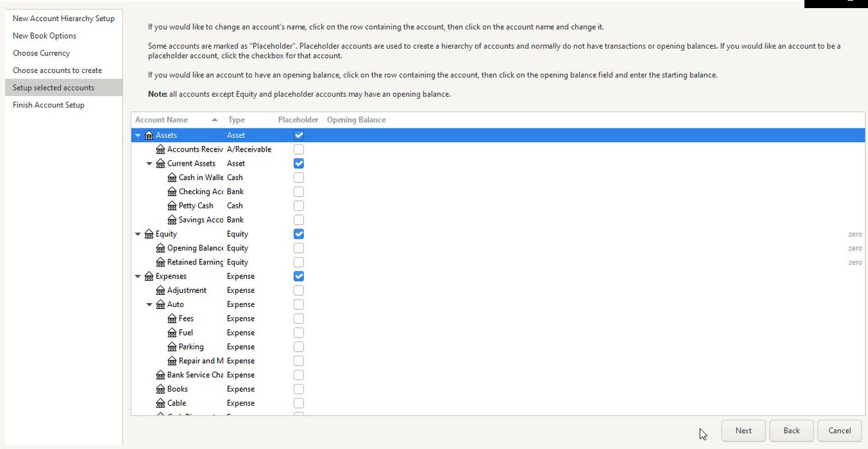Collapse the Expenses account group
This screenshot has width=868, height=449.
point(138,277)
